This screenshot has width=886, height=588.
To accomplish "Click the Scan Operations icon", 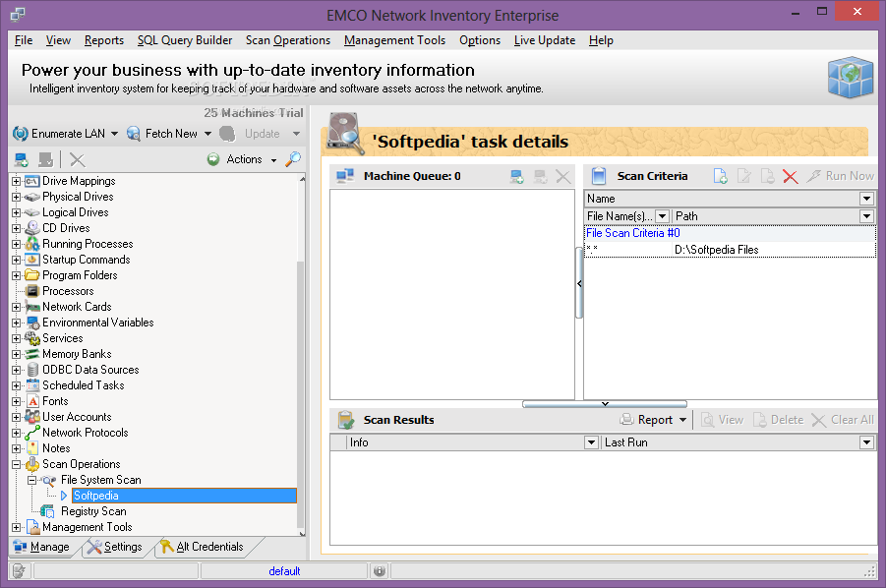I will click(32, 464).
